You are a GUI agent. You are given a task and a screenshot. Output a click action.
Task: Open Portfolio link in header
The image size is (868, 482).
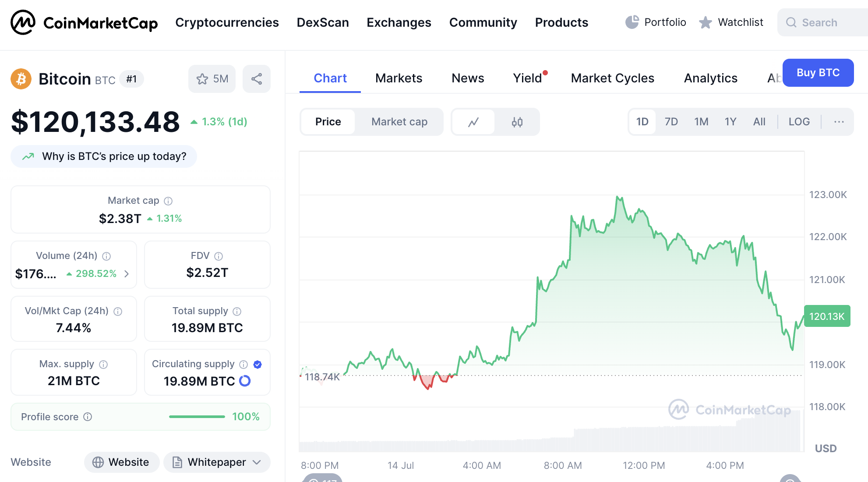(x=656, y=22)
